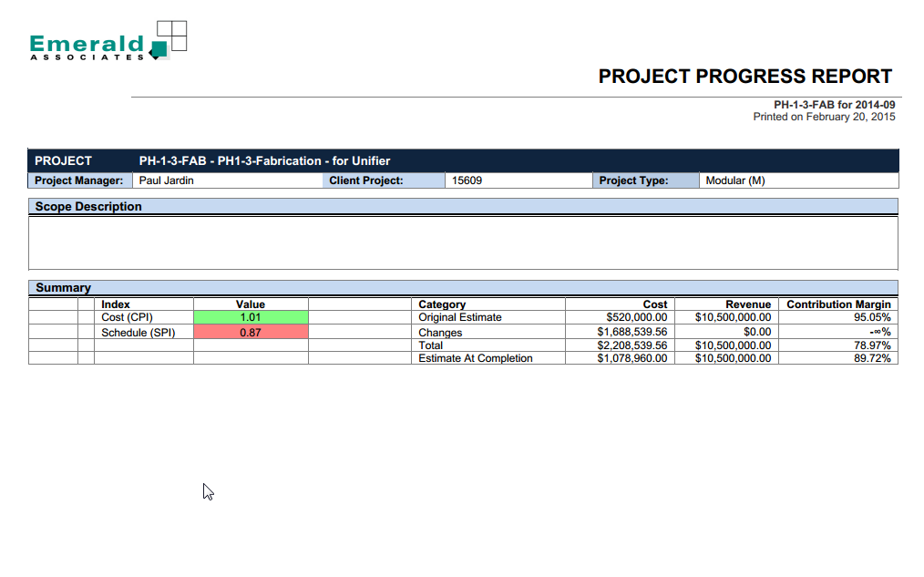The width and height of the screenshot is (924, 577).
Task: Click inside the empty Scope Description box
Action: coord(463,242)
